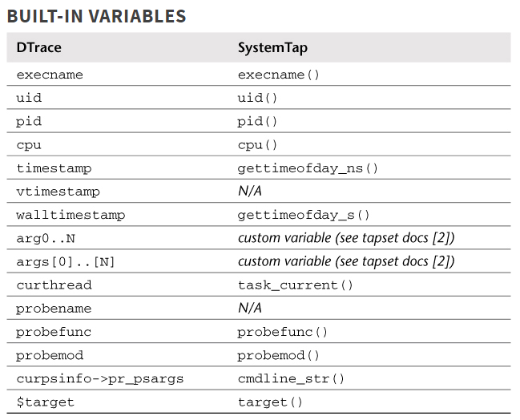Viewport: 520px width, 420px height.
Task: Click the probemod() function cell
Action: pos(278,355)
